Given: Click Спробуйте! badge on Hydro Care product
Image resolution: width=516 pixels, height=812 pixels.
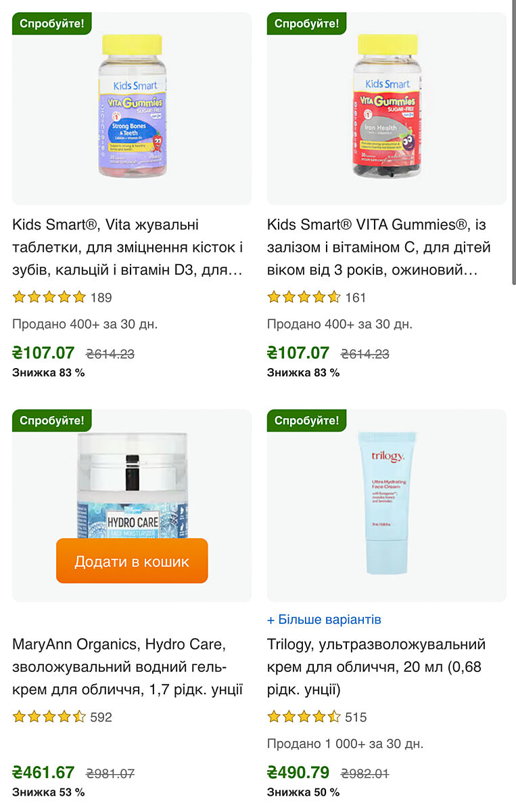Looking at the screenshot, I should [51, 420].
